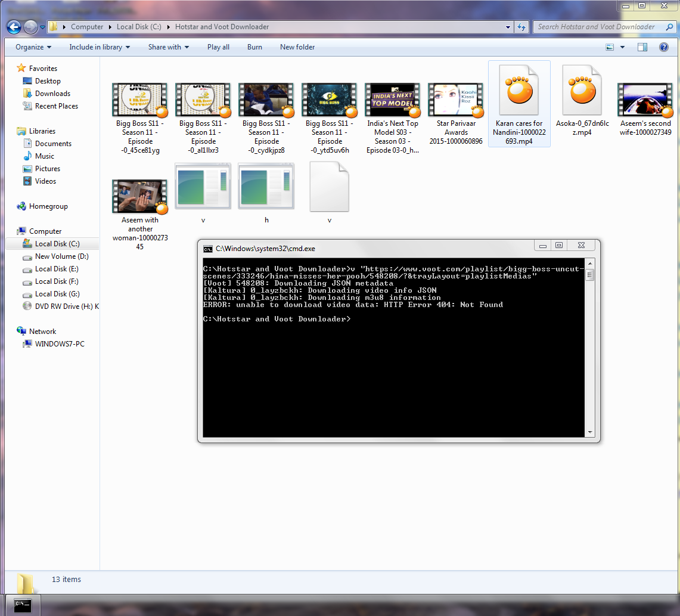Click Play all in the toolbar
The height and width of the screenshot is (616, 680).
tap(218, 47)
